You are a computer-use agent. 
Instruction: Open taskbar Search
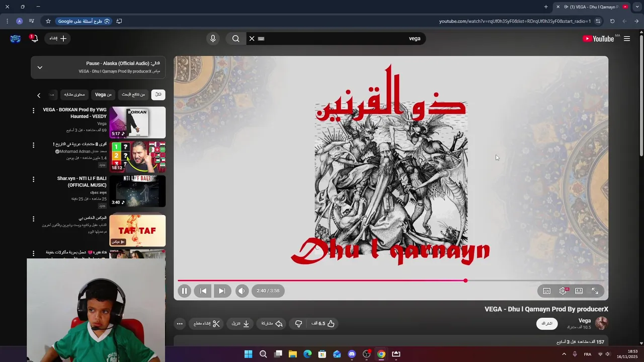pyautogui.click(x=263, y=354)
